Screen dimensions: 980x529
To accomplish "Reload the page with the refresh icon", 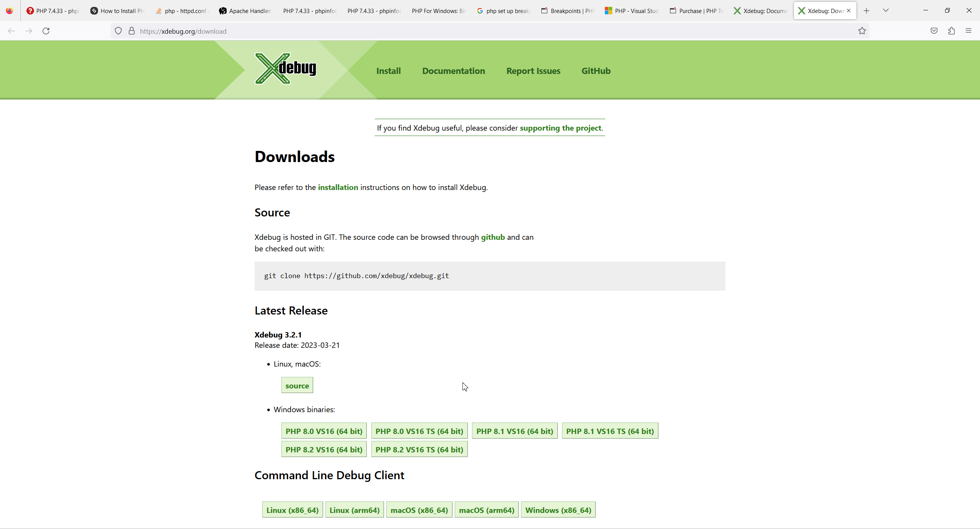I will pyautogui.click(x=46, y=31).
